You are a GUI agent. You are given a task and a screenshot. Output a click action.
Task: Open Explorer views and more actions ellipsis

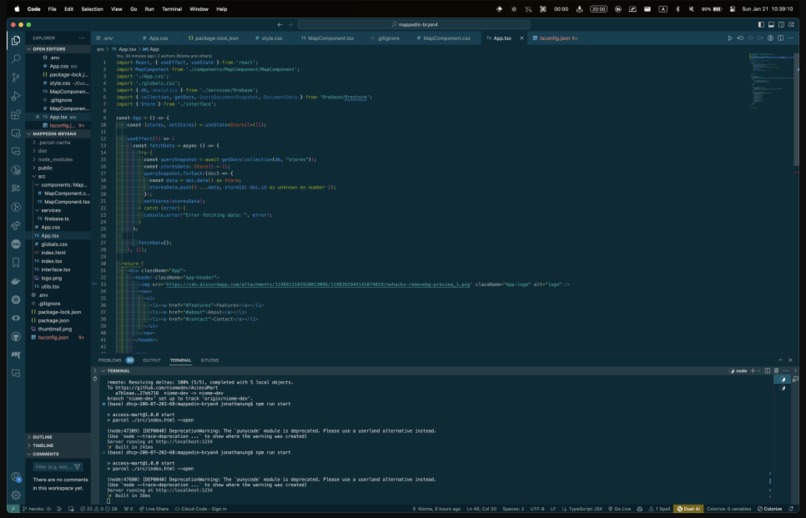point(82,38)
